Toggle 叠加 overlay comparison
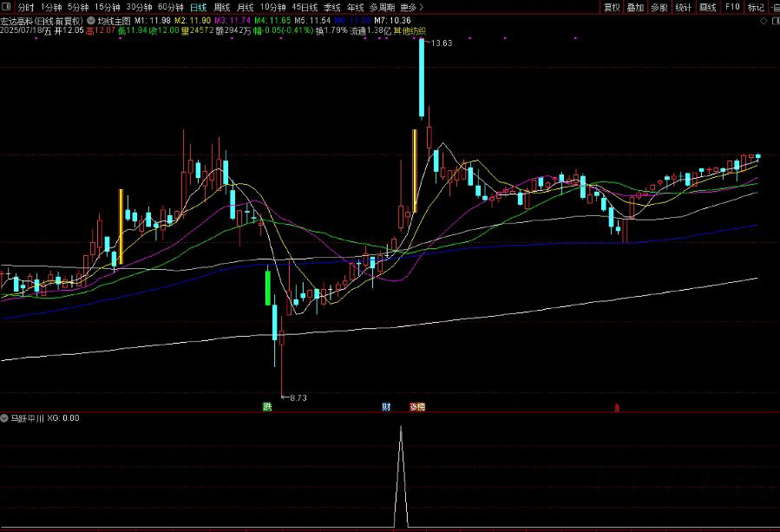The width and height of the screenshot is (780, 532). tap(636, 7)
